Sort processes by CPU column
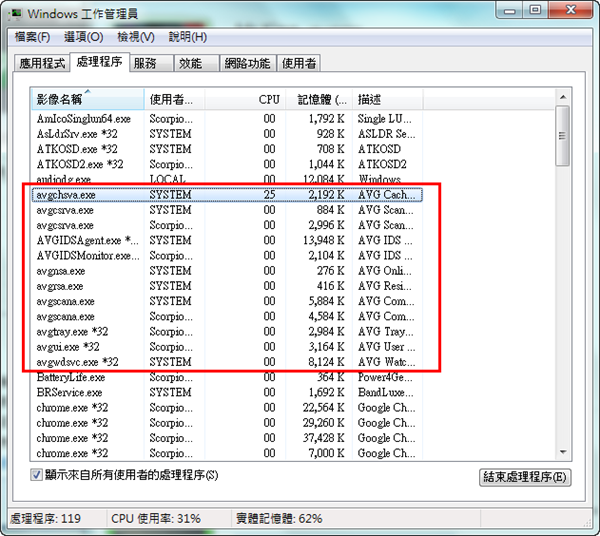 (245, 99)
